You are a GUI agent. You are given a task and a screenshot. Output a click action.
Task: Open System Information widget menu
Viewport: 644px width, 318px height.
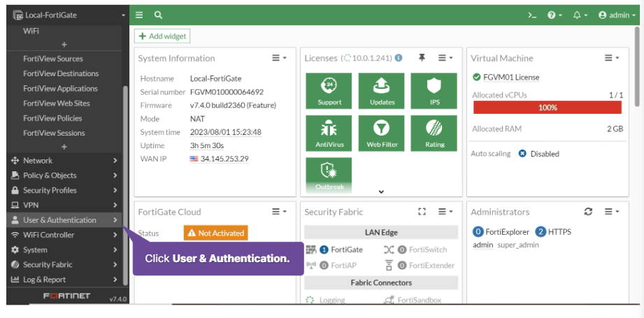coord(279,58)
